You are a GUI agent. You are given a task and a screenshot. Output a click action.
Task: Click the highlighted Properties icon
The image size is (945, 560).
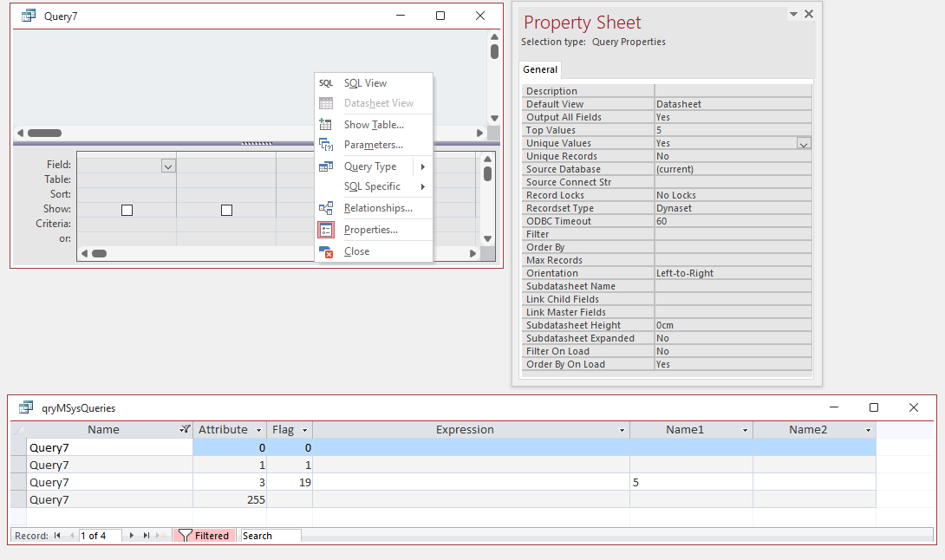pos(326,230)
